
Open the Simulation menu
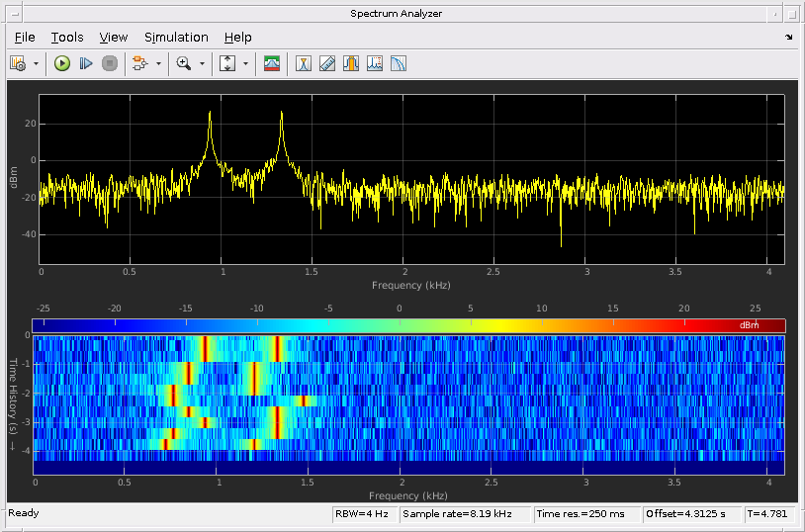click(x=176, y=37)
